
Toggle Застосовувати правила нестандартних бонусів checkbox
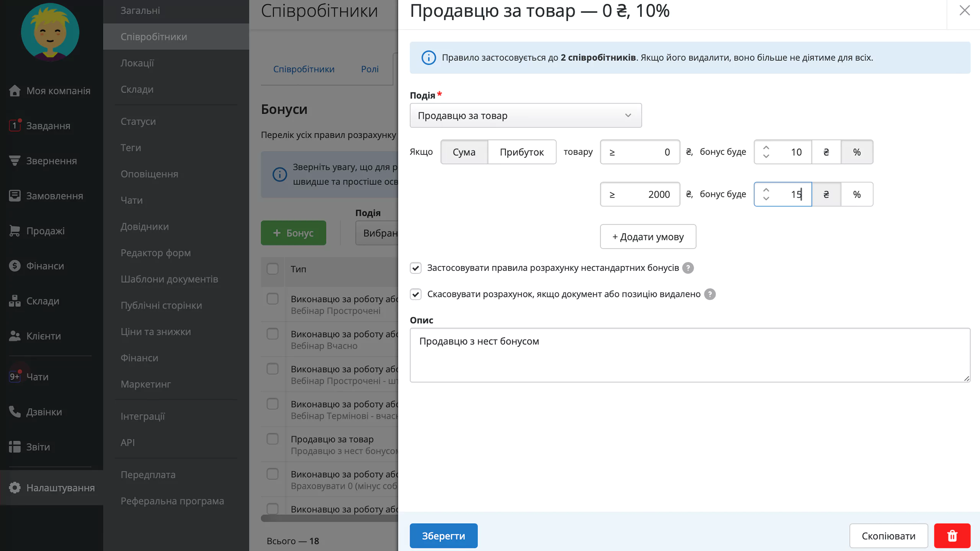pyautogui.click(x=416, y=268)
